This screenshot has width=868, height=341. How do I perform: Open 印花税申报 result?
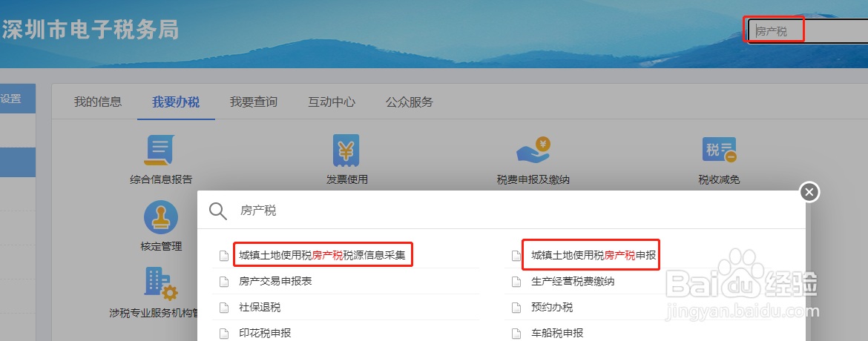click(x=265, y=334)
